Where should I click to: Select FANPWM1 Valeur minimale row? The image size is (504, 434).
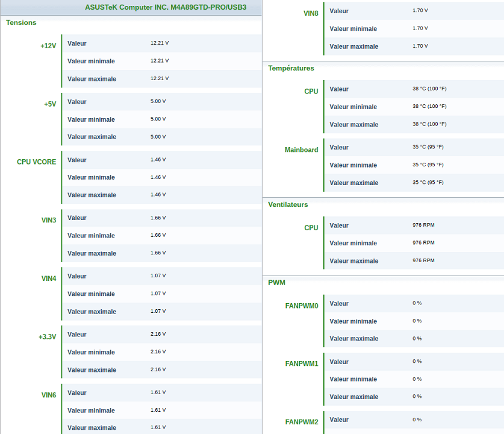[414, 379]
